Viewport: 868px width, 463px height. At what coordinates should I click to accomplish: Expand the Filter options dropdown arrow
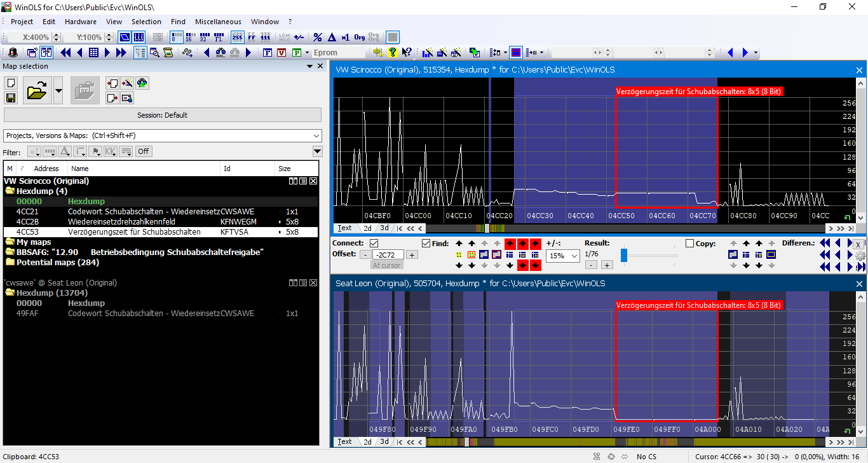point(317,151)
